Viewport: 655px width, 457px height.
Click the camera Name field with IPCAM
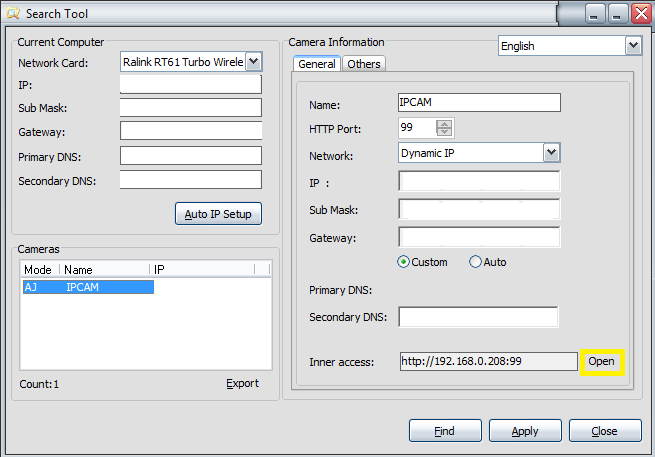click(479, 103)
